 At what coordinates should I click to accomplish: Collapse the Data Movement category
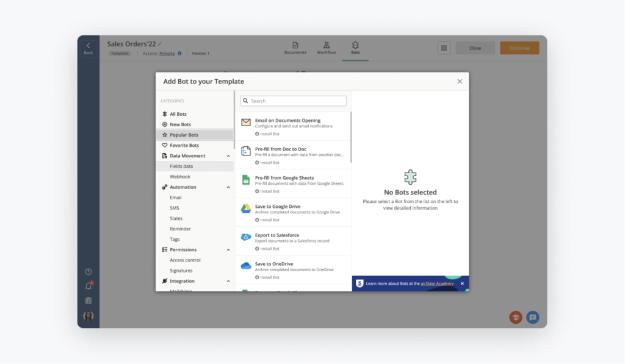click(x=228, y=156)
